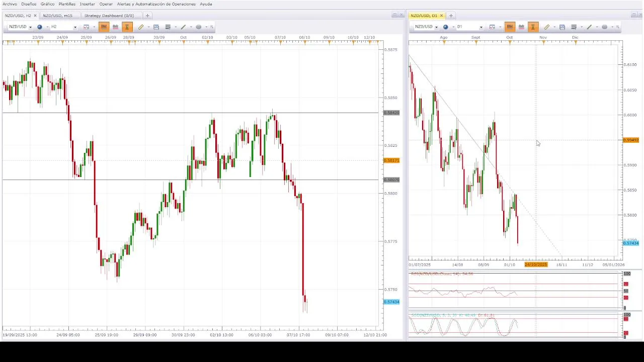Expand globe icon arrow in D1 toolbar
The image size is (644, 362).
click(453, 27)
